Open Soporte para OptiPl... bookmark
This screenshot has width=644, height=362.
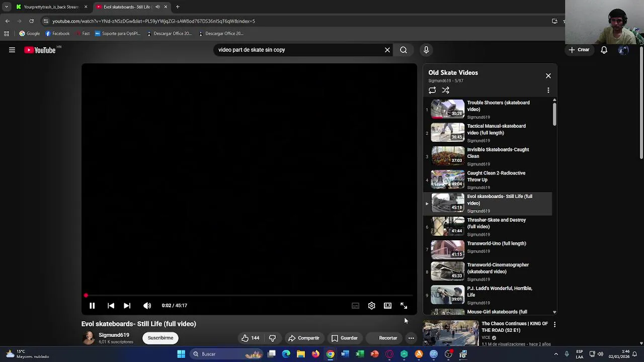coord(118,34)
